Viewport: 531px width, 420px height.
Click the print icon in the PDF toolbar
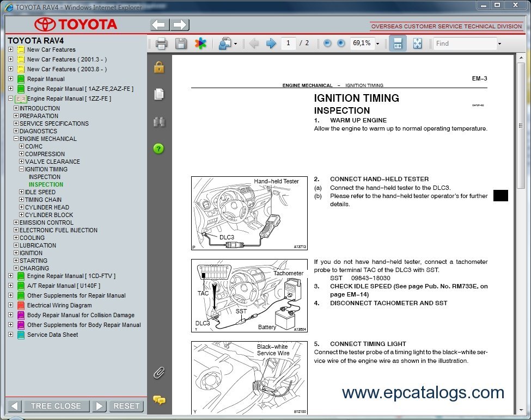(161, 44)
